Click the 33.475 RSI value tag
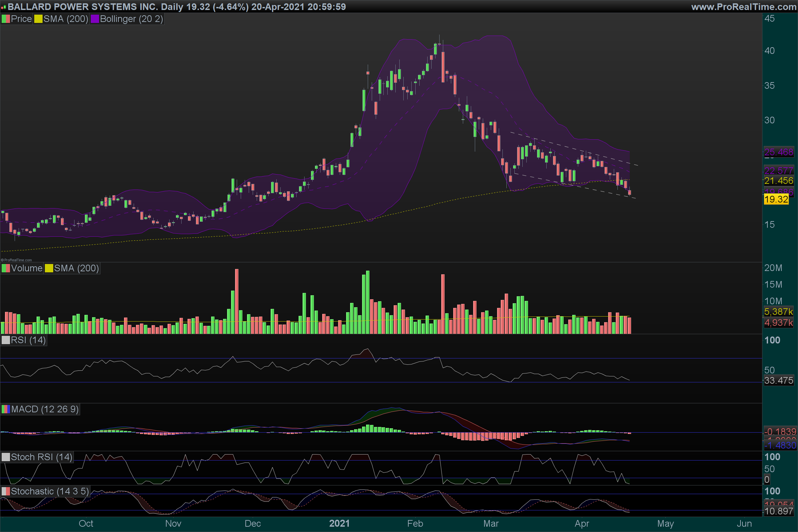The width and height of the screenshot is (798, 532). (779, 380)
